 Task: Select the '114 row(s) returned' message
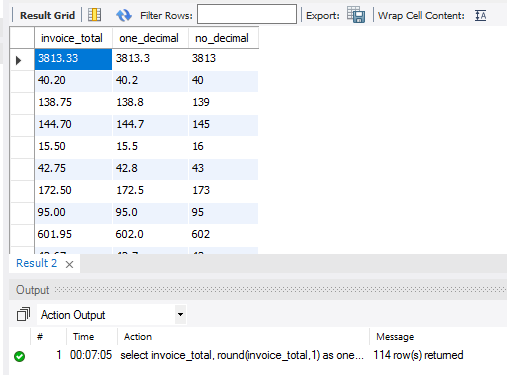[x=418, y=355]
